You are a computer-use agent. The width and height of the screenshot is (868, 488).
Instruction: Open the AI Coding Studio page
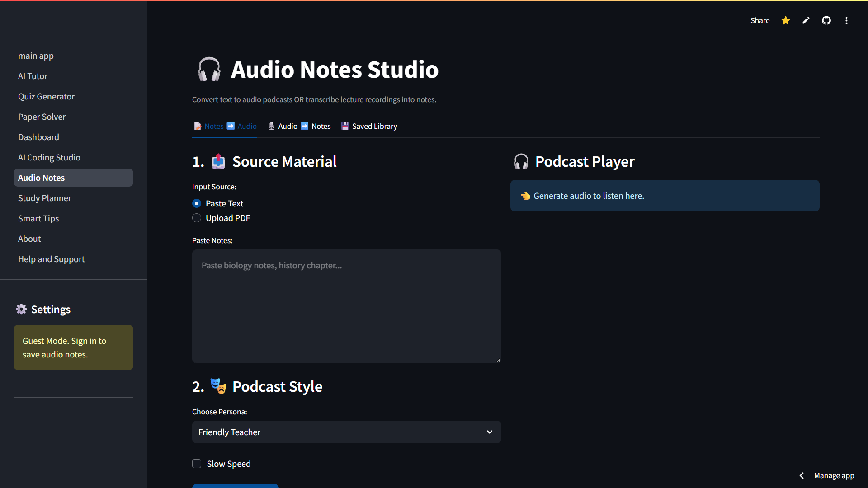point(49,157)
